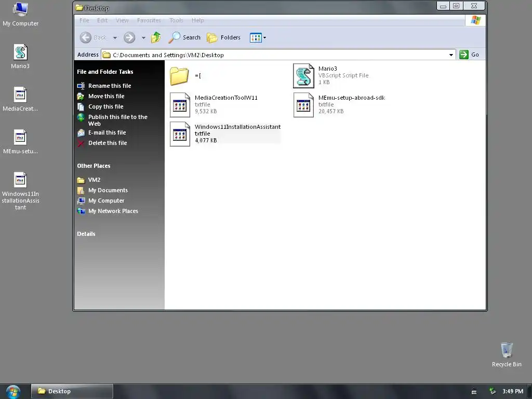Click the MediaCreationToolW11 file name text

pos(226,98)
